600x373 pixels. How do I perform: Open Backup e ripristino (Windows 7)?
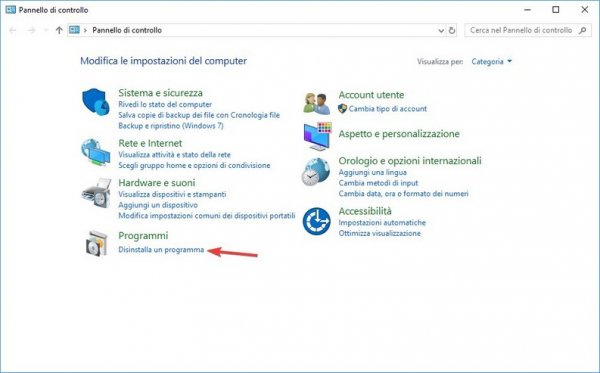point(171,126)
